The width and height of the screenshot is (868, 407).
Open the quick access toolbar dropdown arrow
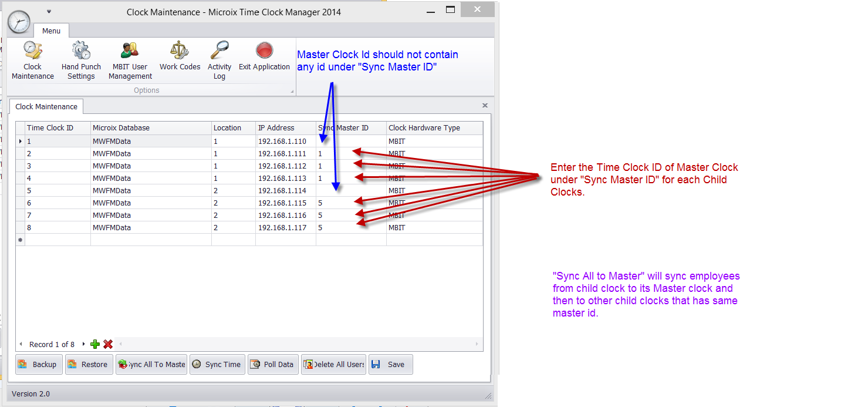click(x=49, y=11)
